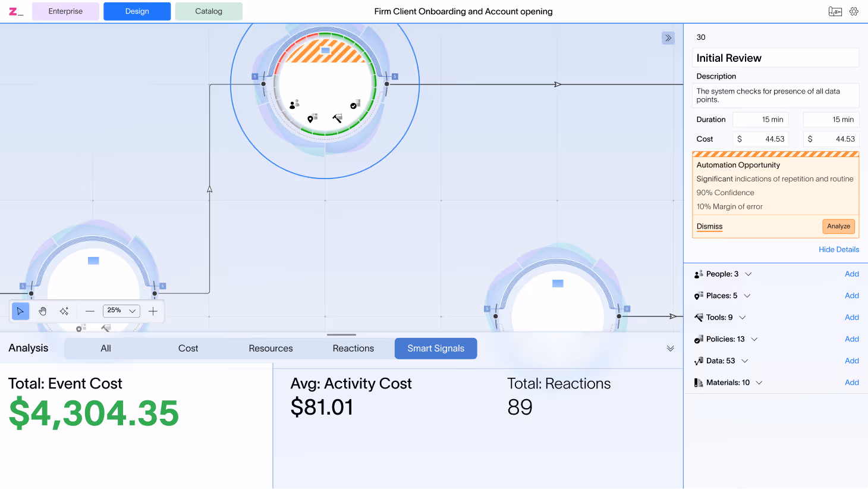Activate the hand pan tool
This screenshot has height=489, width=868.
[x=42, y=311]
